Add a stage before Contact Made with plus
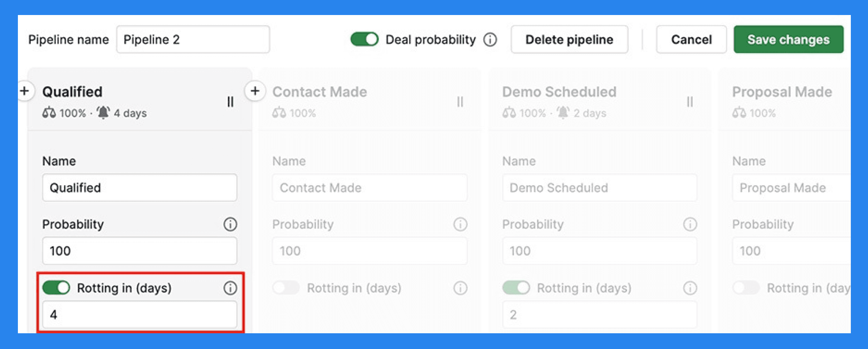Screen dimensions: 868x349 coord(255,91)
